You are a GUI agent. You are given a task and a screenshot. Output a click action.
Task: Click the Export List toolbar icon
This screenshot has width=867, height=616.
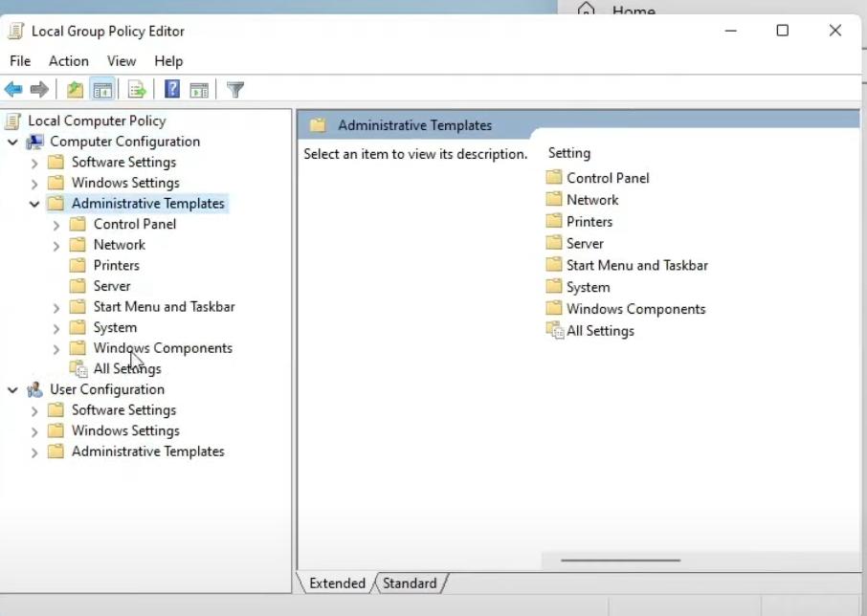[x=137, y=89]
